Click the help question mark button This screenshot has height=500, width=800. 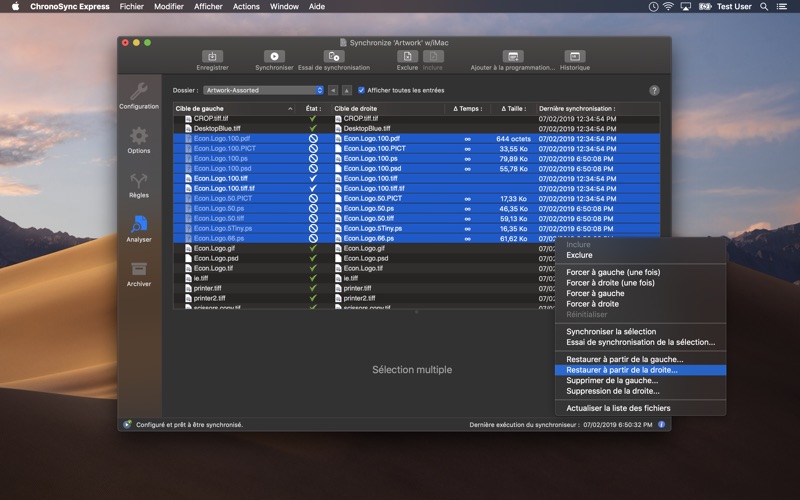click(x=654, y=90)
